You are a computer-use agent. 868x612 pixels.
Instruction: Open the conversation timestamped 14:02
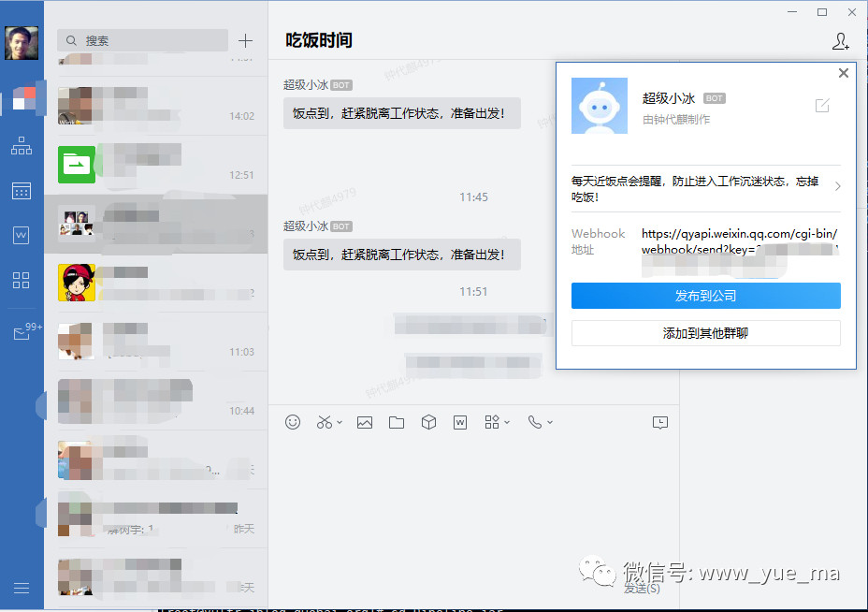(x=156, y=105)
